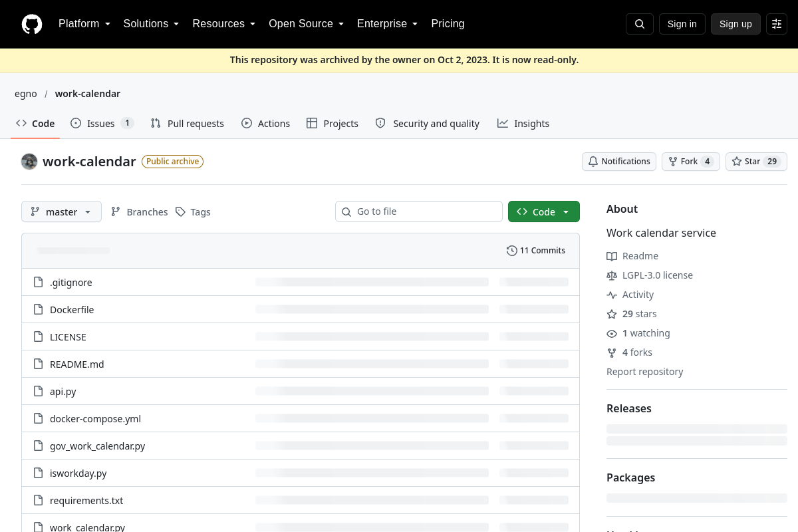The image size is (798, 532).
Task: Click the search magnifier button
Action: (x=640, y=24)
